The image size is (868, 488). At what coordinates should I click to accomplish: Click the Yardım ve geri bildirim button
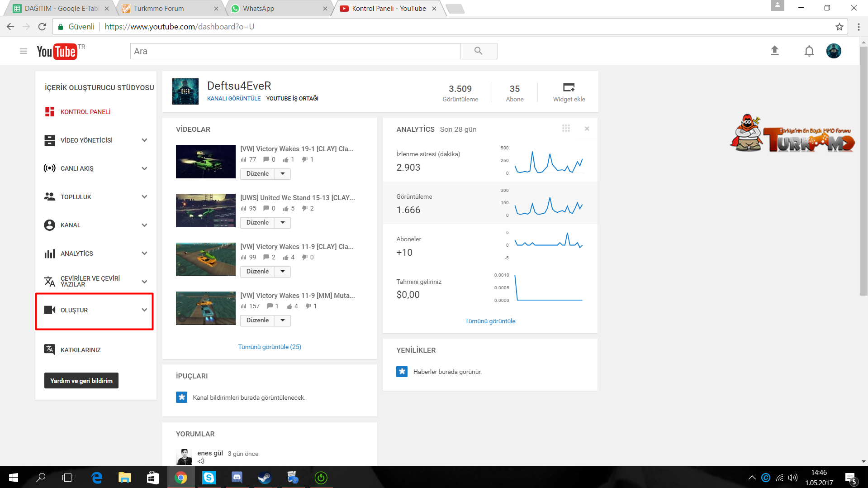pos(81,381)
